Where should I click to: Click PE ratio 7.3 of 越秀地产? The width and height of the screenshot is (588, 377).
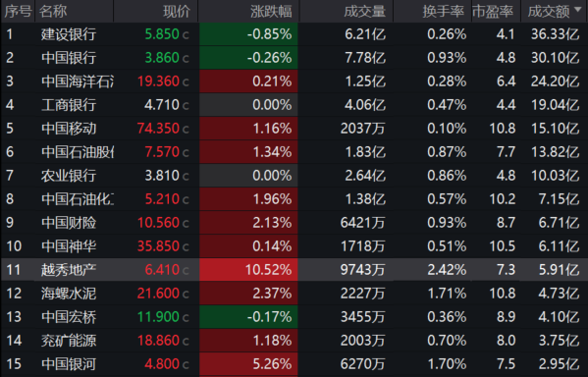coord(506,270)
